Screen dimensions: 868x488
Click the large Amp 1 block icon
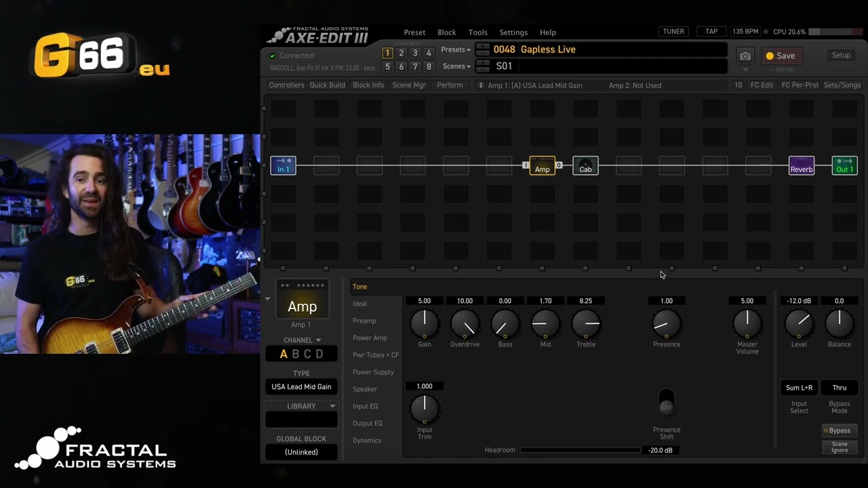click(302, 300)
